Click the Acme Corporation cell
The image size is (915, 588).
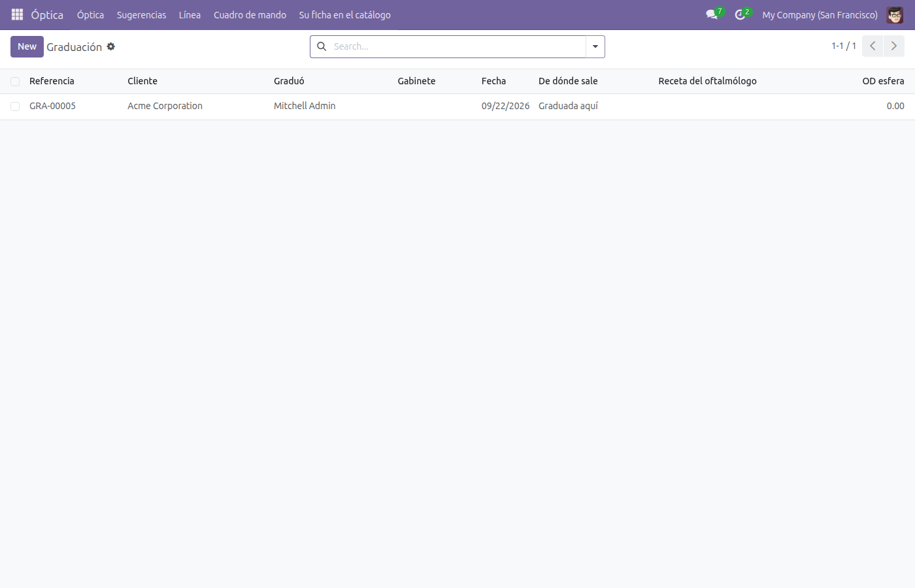[x=165, y=106]
